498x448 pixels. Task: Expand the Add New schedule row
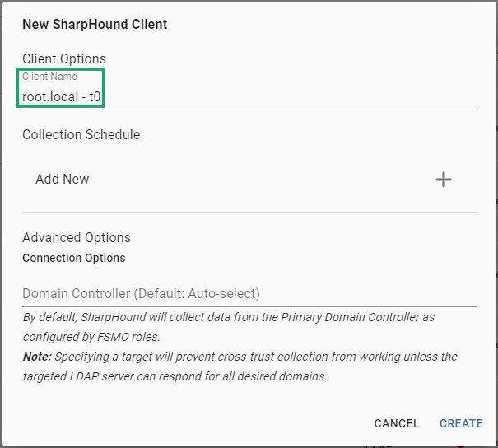[249, 180]
